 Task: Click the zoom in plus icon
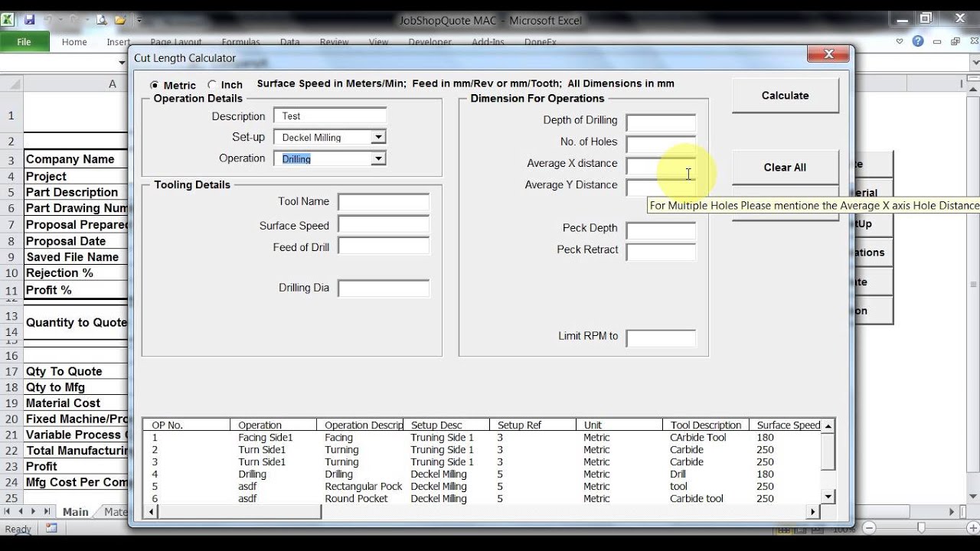pyautogui.click(x=972, y=528)
